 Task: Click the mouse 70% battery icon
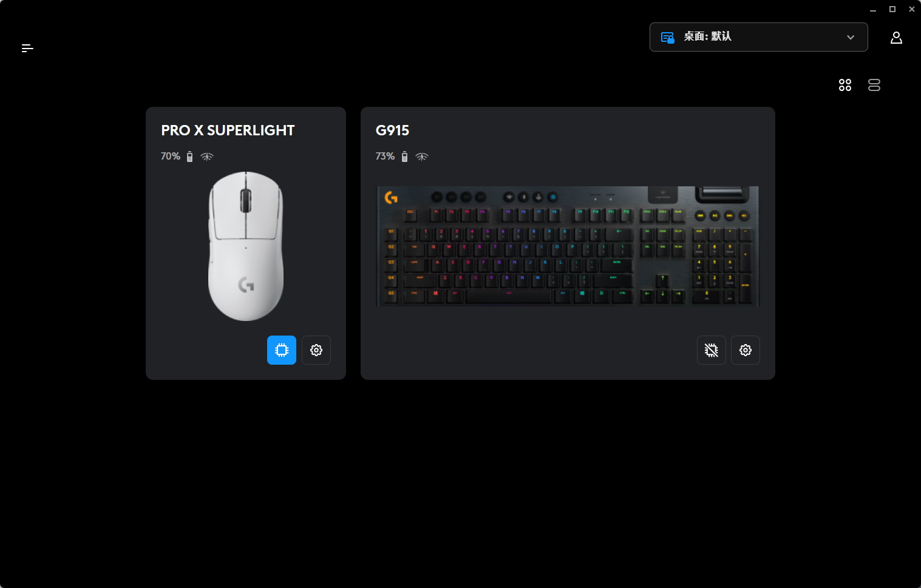189,157
